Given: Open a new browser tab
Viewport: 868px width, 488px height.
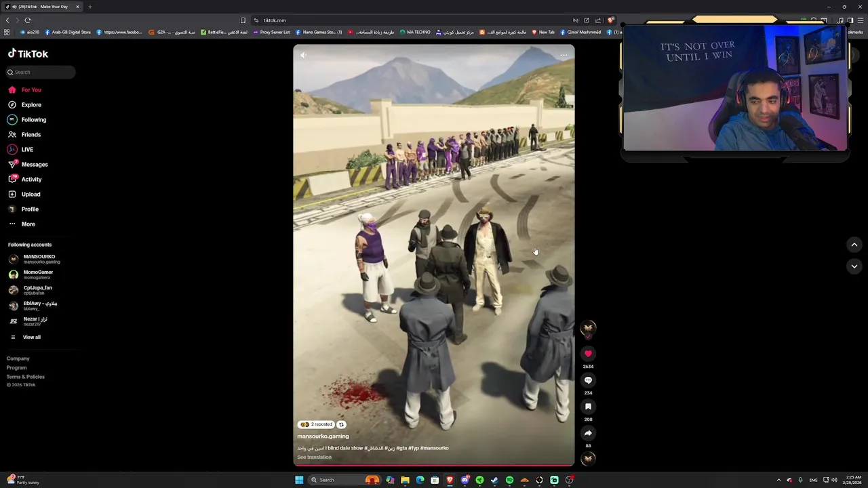Looking at the screenshot, I should 90,7.
